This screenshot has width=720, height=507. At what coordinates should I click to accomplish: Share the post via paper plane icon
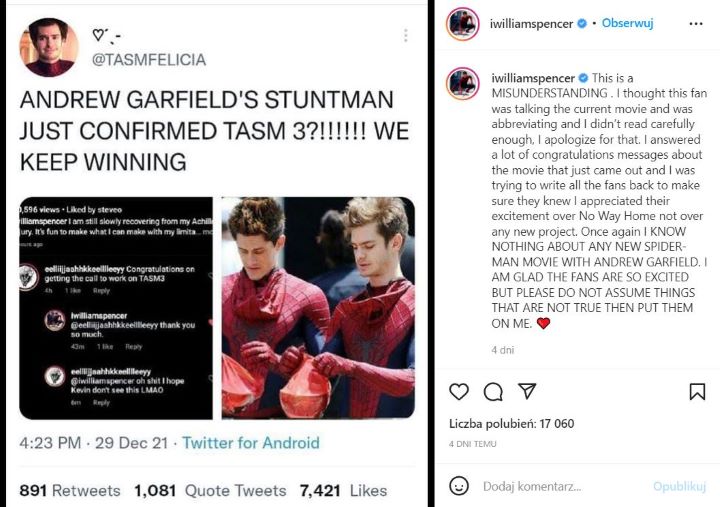click(527, 392)
